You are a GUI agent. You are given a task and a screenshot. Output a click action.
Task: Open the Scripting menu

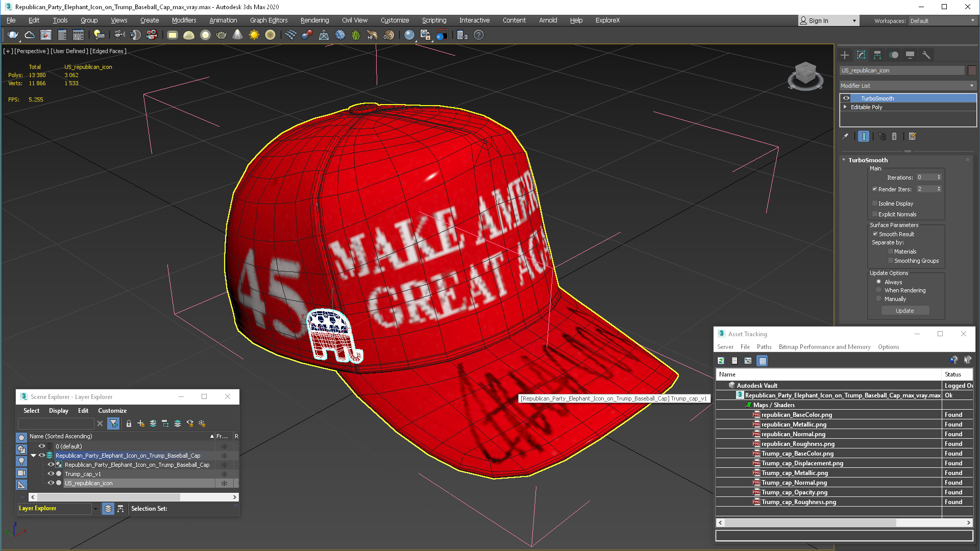pos(434,20)
